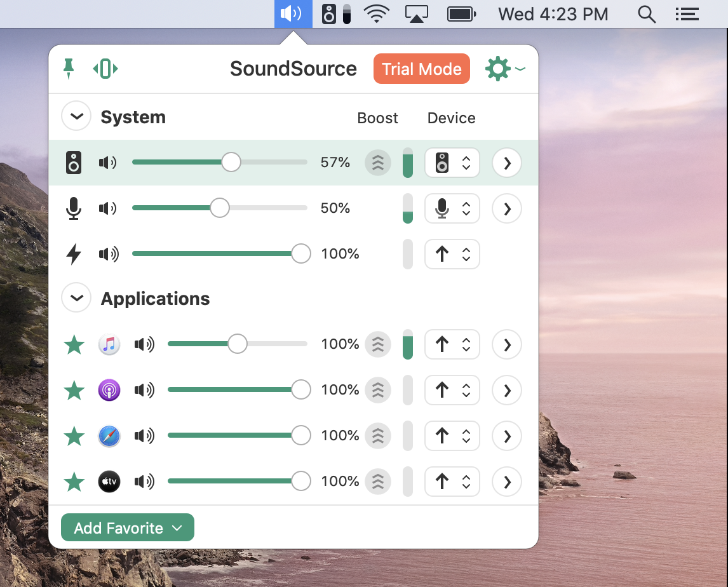The width and height of the screenshot is (728, 587).
Task: Open the Apple TV app device dropdown
Action: pos(452,482)
